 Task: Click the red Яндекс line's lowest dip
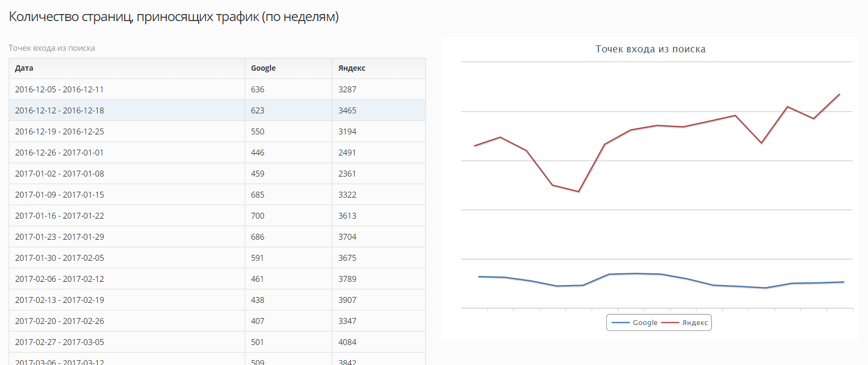pos(578,191)
